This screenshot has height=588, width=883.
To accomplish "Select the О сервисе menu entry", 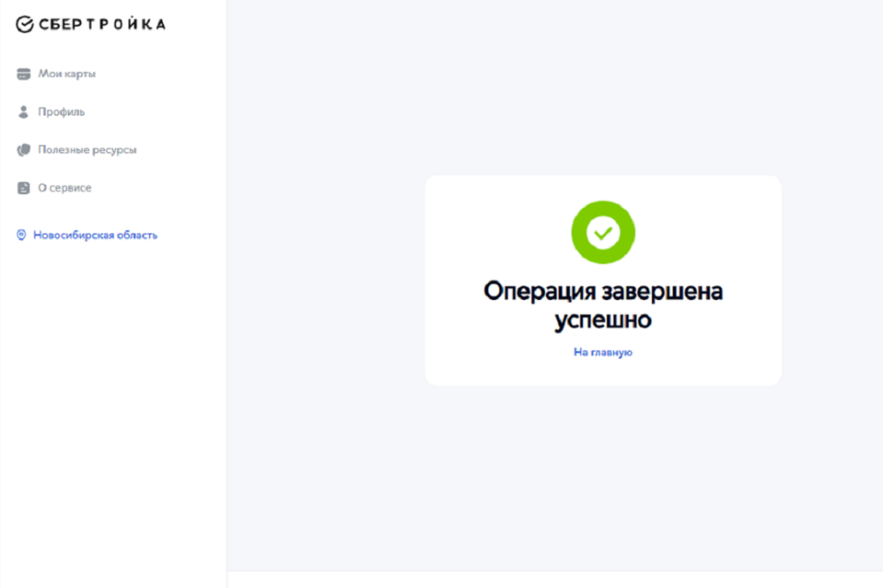I will [65, 188].
